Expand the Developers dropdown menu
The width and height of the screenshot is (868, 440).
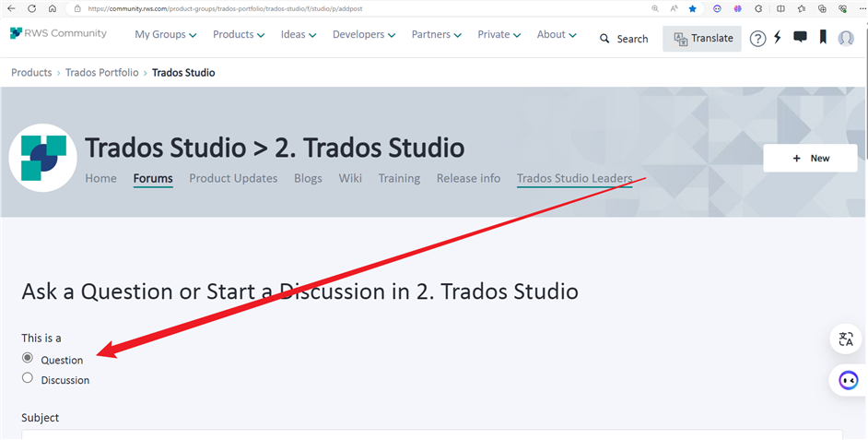pos(364,34)
